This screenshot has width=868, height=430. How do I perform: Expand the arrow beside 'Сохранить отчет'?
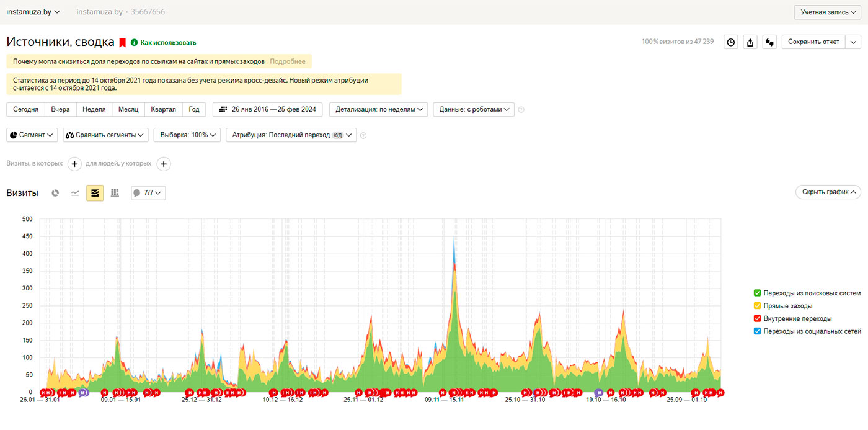click(x=853, y=42)
